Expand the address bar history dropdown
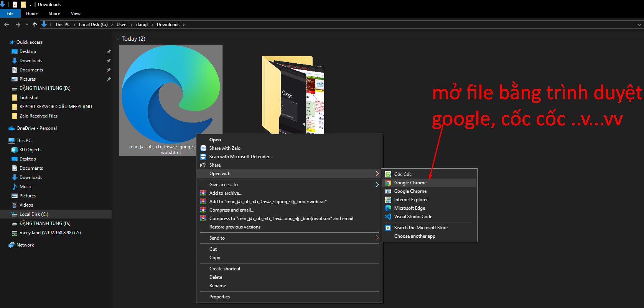Viewport: 644px width, 308px height. click(x=639, y=25)
